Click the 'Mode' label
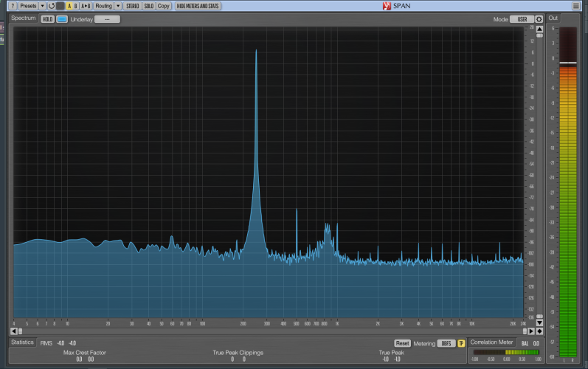The width and height of the screenshot is (588, 369). click(x=501, y=19)
